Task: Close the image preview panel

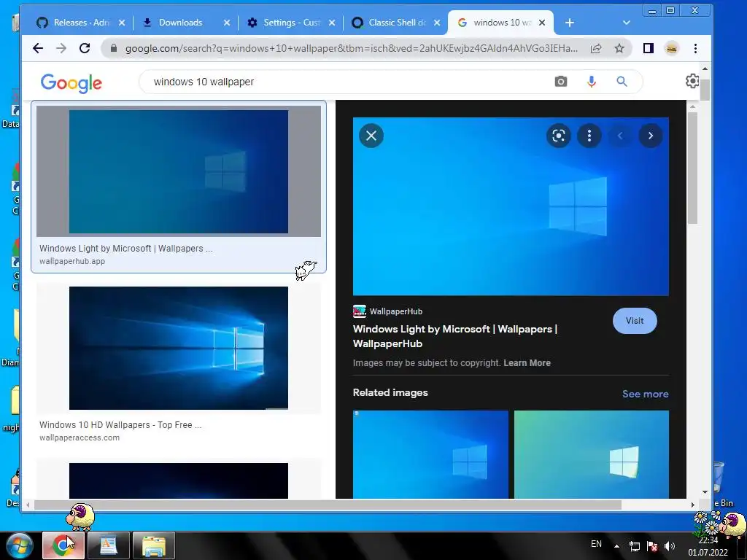Action: 371,136
